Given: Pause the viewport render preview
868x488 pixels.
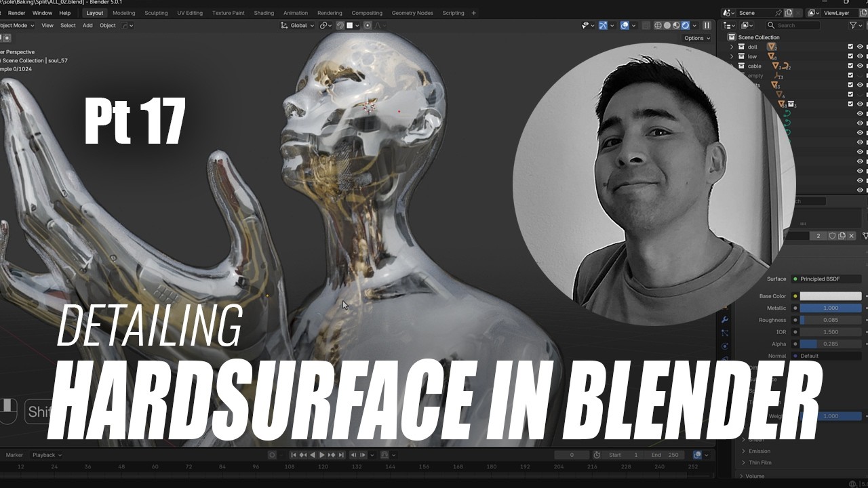Looking at the screenshot, I should coord(707,26).
